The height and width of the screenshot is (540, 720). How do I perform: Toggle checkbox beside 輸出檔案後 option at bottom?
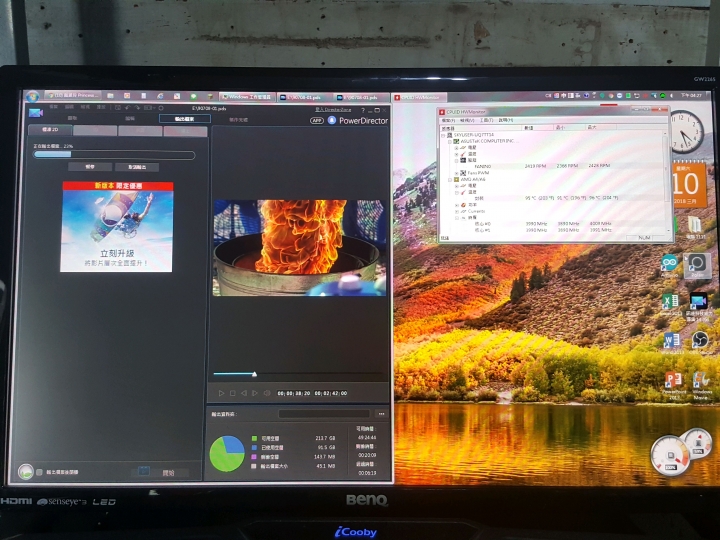(39, 472)
